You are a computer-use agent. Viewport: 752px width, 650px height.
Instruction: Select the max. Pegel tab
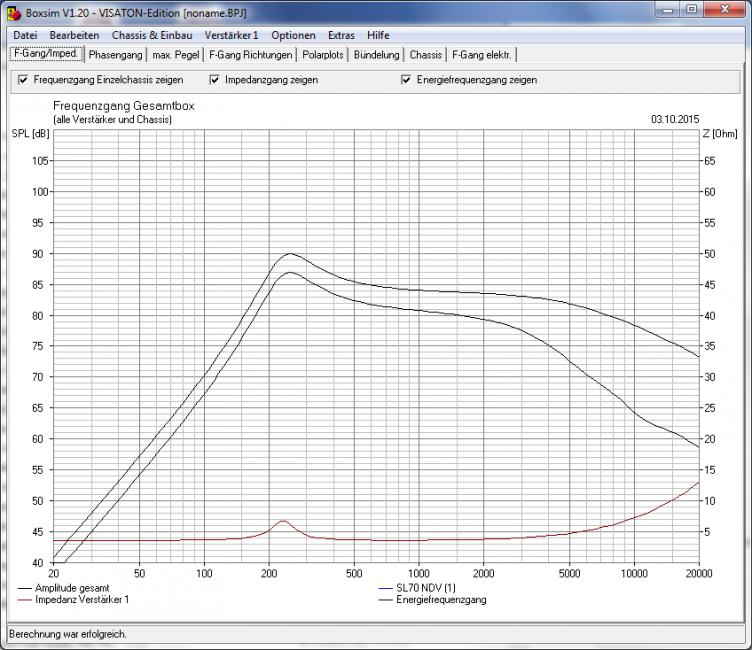tap(176, 54)
